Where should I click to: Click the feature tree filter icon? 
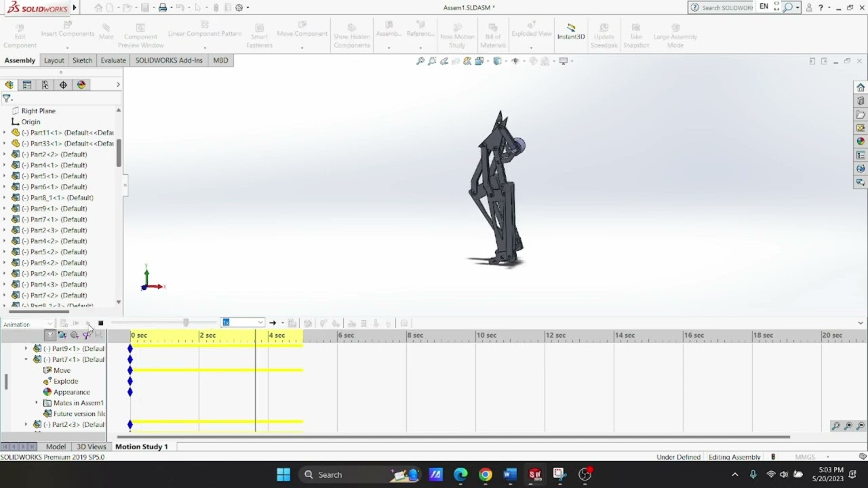7,99
